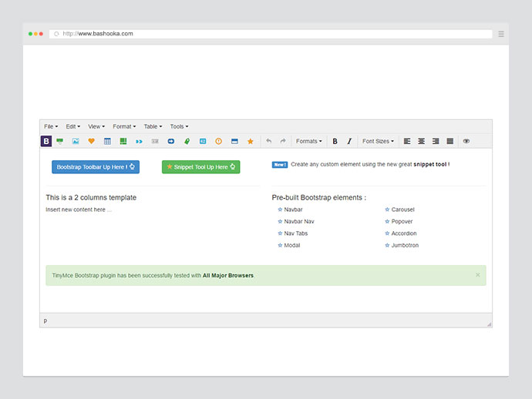Open the Formats dropdown

[x=308, y=141]
